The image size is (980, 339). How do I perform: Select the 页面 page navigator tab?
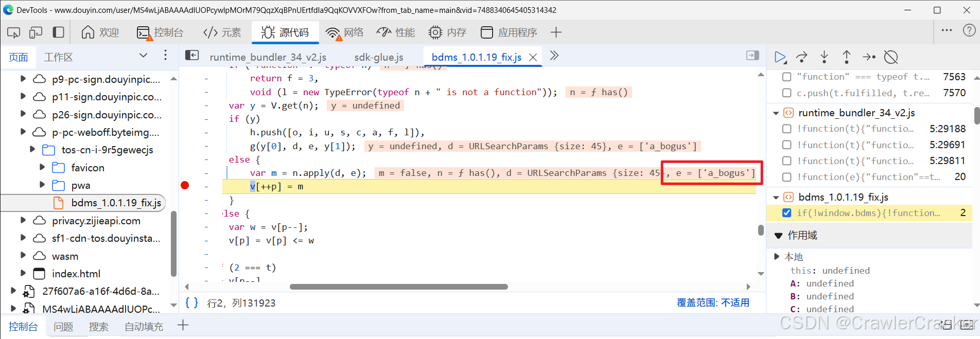(19, 57)
